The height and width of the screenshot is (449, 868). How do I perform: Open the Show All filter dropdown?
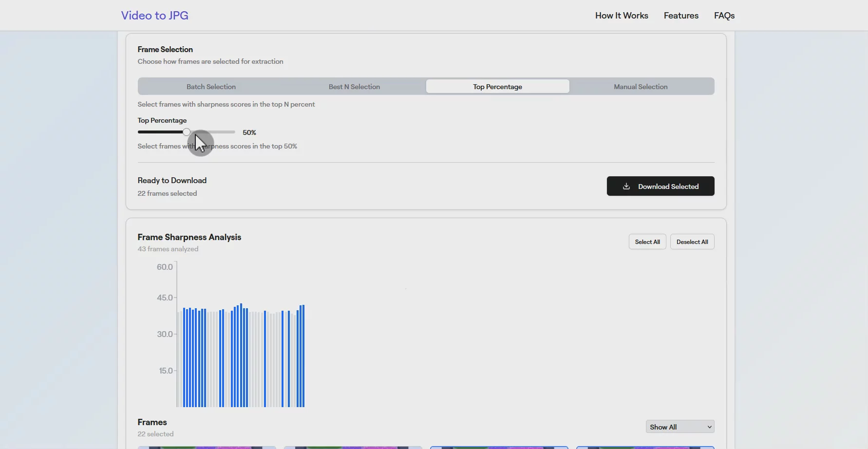click(x=679, y=427)
